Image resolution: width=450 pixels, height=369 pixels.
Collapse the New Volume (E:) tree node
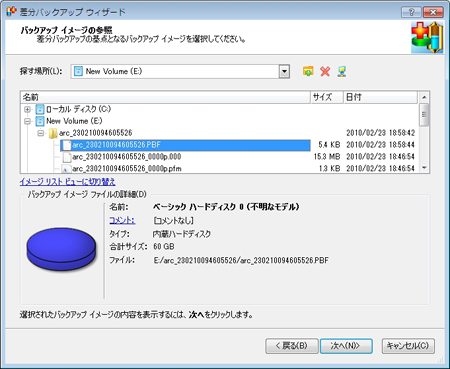28,121
